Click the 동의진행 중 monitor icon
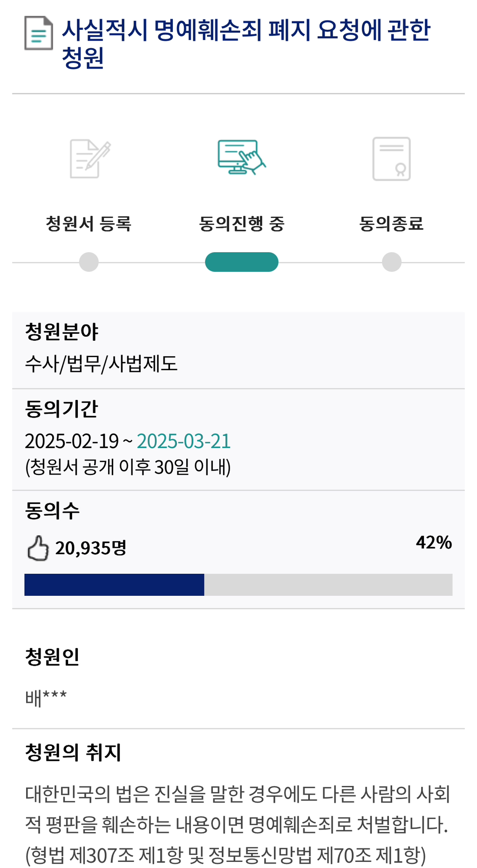Image resolution: width=477 pixels, height=868 pixels. (241, 157)
